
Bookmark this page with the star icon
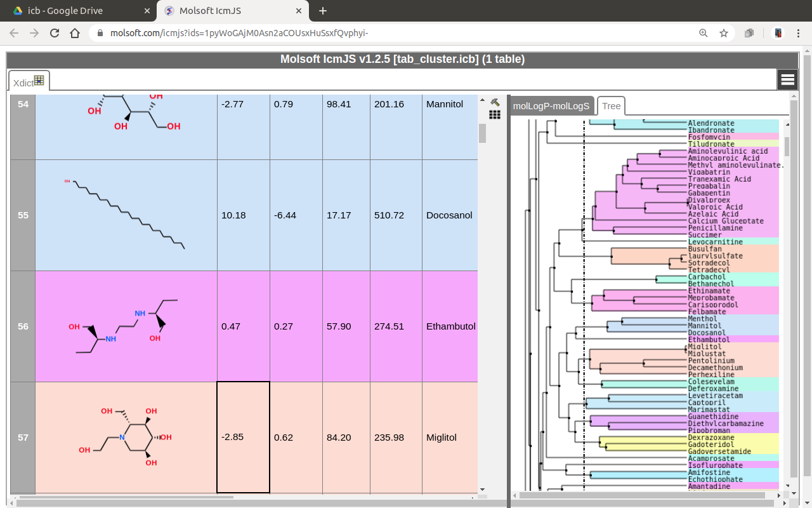724,33
